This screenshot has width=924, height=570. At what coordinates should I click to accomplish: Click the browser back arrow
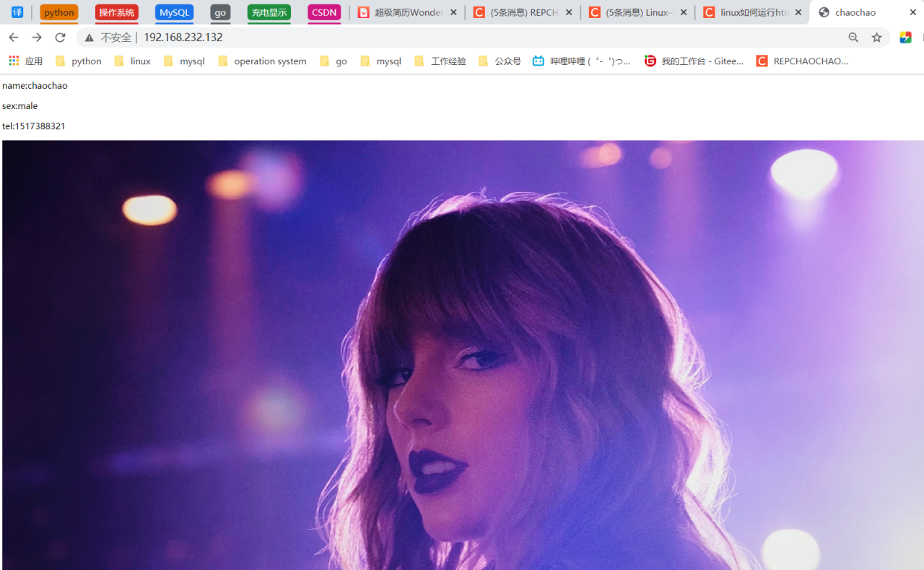pos(14,38)
